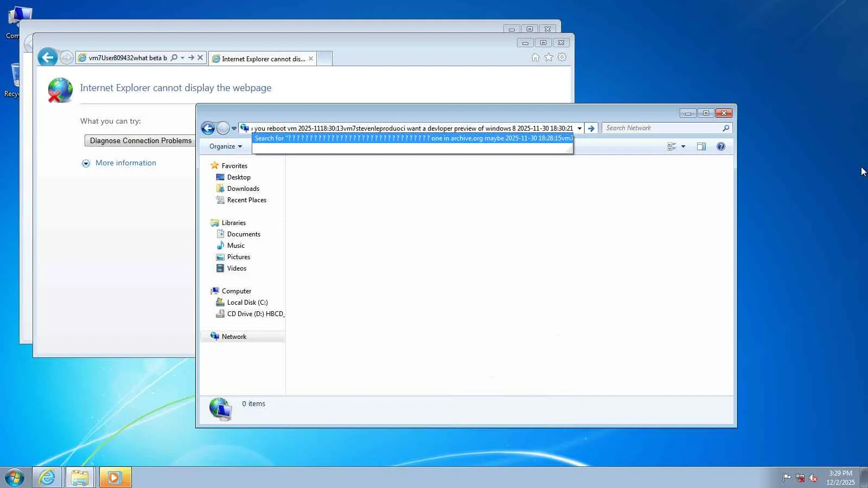Screen dimensions: 868x488
Task: Click search magnifier in IE address bar
Action: (x=174, y=57)
